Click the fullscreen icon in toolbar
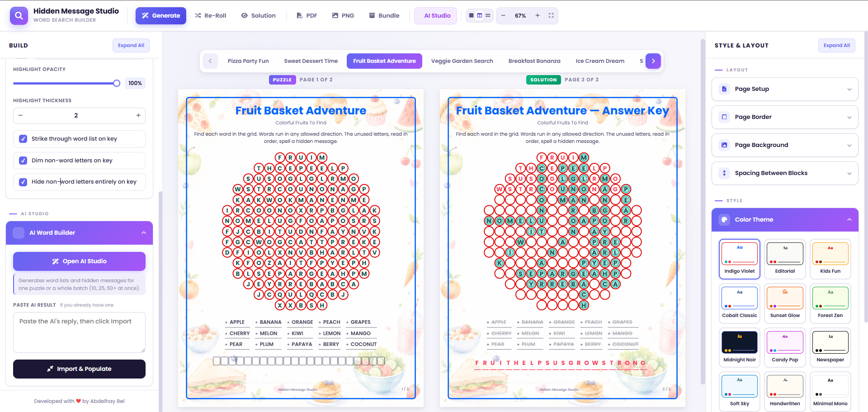Viewport: 868px width, 412px height. (x=551, y=15)
